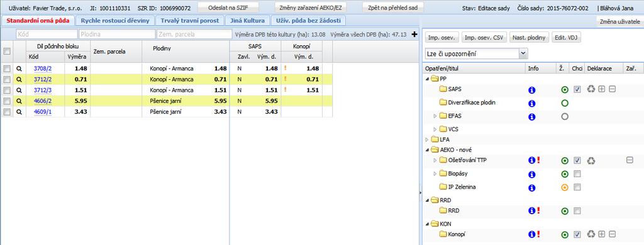Check the row checkbox for 3712/2
The height and width of the screenshot is (245, 644).
[6, 79]
